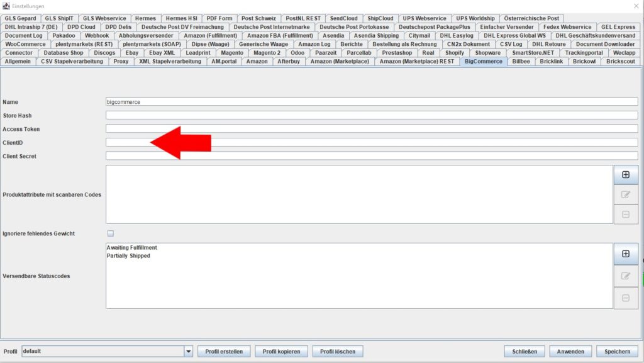Select the WooCommerce tab
This screenshot has height=363, width=644.
[25, 44]
